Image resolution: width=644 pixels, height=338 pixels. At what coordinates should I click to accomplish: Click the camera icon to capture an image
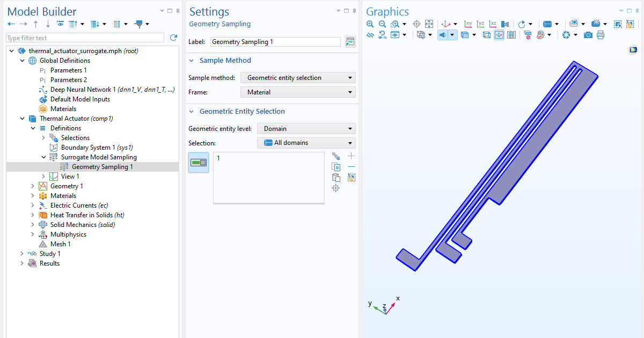[x=588, y=34]
